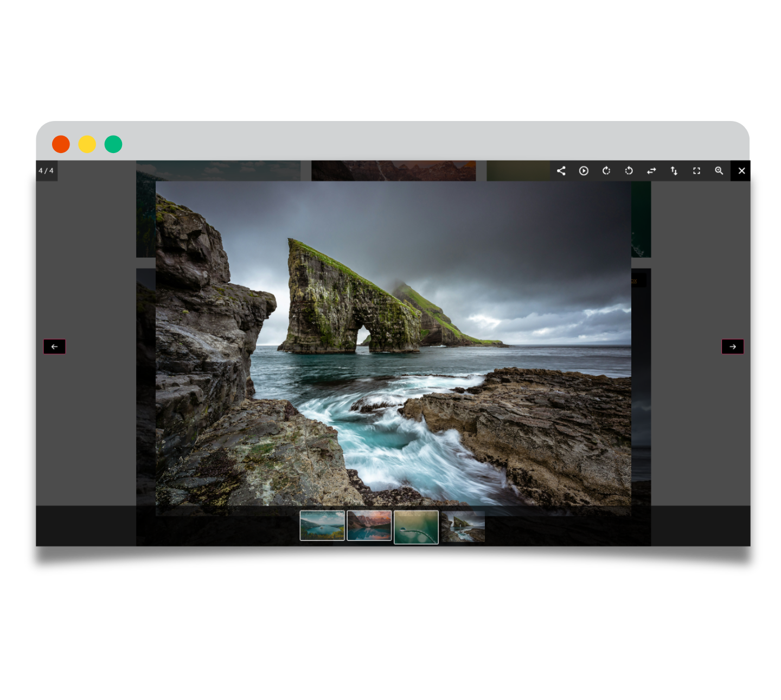Select the pink mountain lake thumbnail
781x700 pixels.
click(x=369, y=525)
